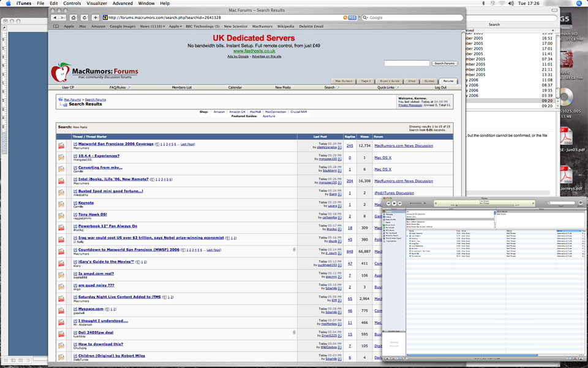Play the track in iTunes

(x=394, y=203)
